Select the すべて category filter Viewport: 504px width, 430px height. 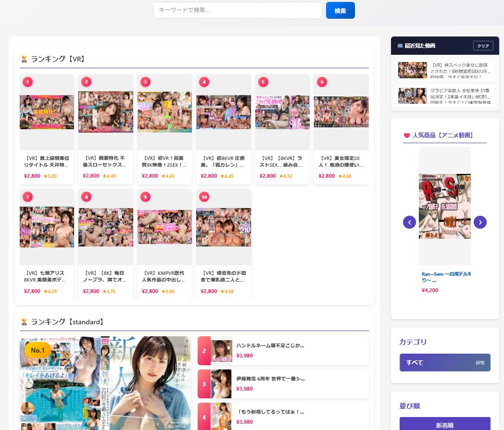(444, 363)
